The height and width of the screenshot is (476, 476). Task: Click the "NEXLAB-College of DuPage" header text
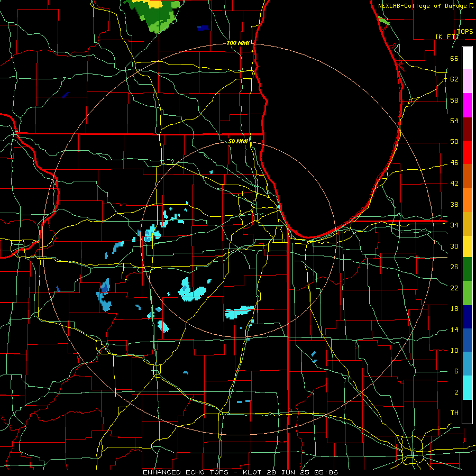[422, 6]
